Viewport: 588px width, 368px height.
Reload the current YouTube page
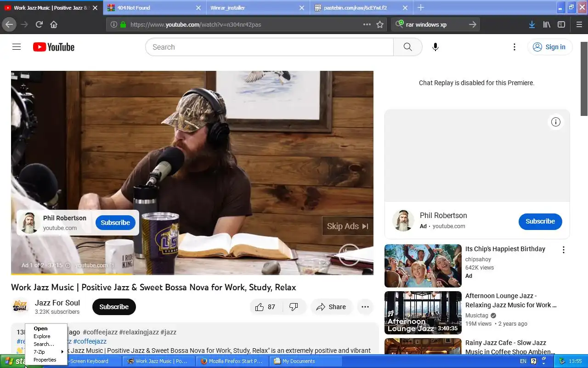coord(39,24)
